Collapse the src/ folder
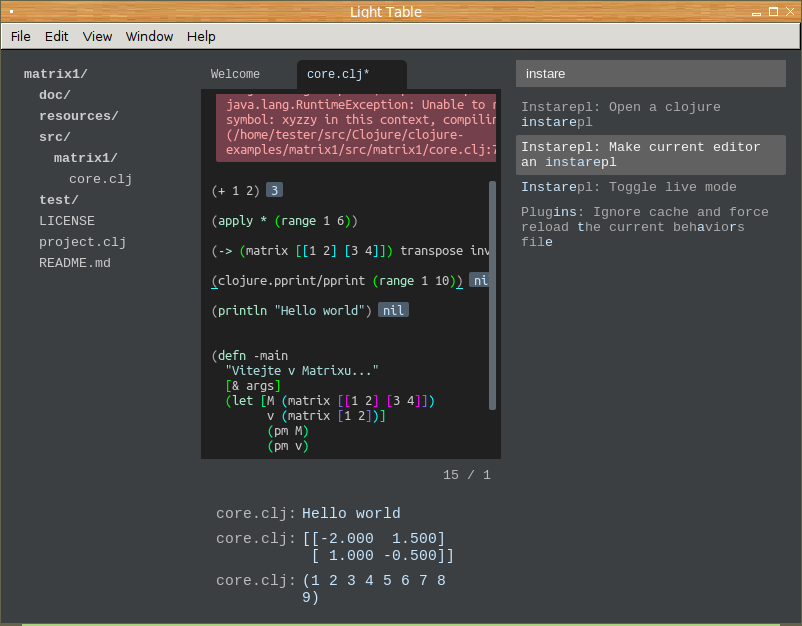This screenshot has width=802, height=626. tap(54, 137)
